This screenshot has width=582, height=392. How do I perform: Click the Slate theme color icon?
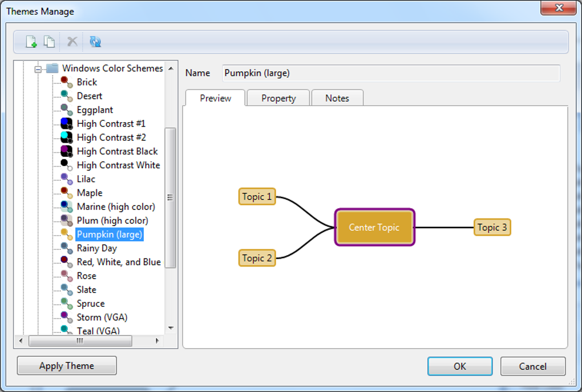click(67, 290)
